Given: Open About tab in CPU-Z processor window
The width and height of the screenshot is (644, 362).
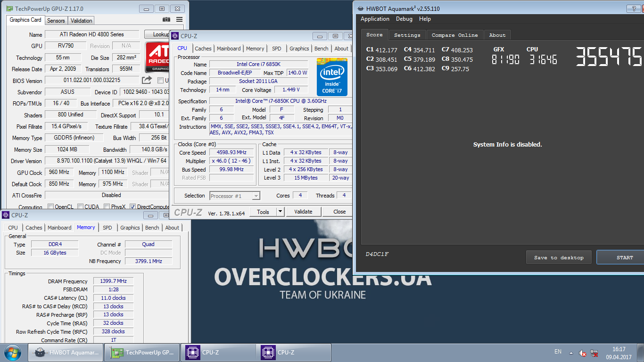Looking at the screenshot, I should click(x=341, y=49).
